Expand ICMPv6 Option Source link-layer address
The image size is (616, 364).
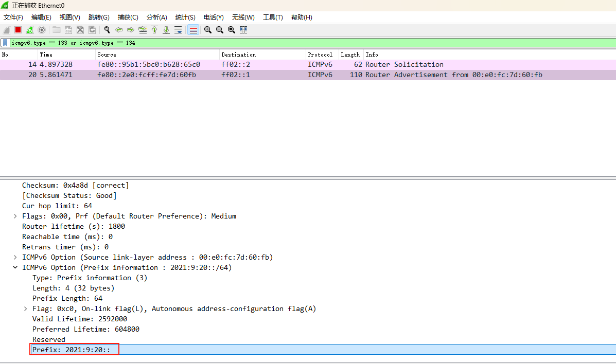[x=15, y=258]
